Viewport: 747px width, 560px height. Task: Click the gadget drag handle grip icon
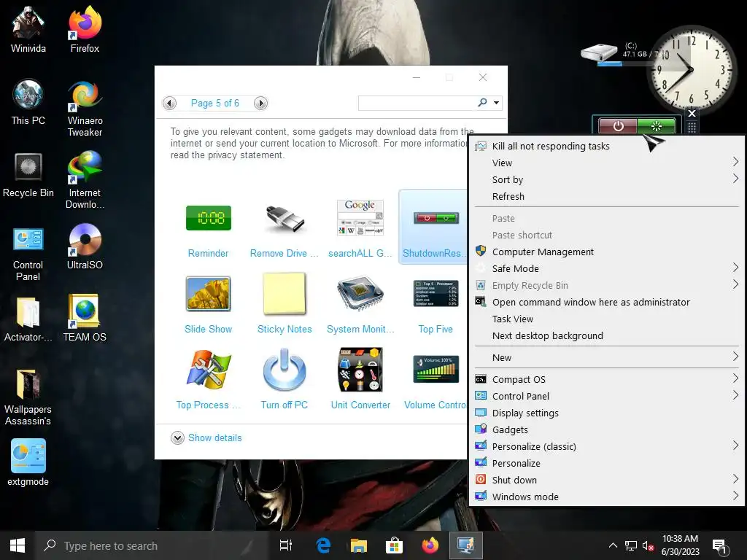pos(692,127)
